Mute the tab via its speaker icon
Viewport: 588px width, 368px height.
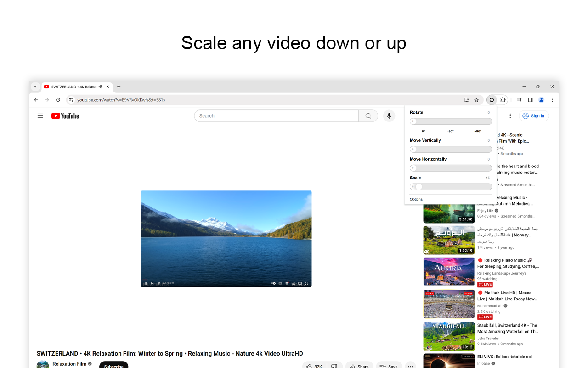pyautogui.click(x=100, y=86)
